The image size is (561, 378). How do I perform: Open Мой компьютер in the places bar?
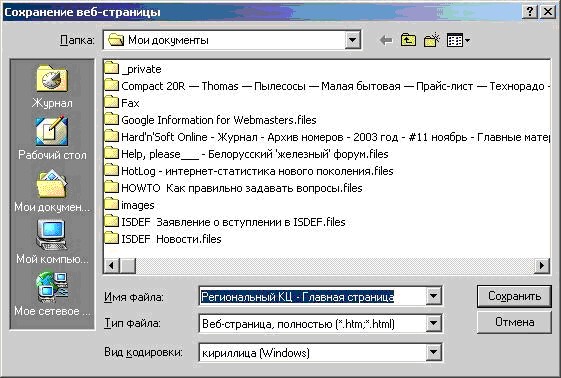[52, 241]
